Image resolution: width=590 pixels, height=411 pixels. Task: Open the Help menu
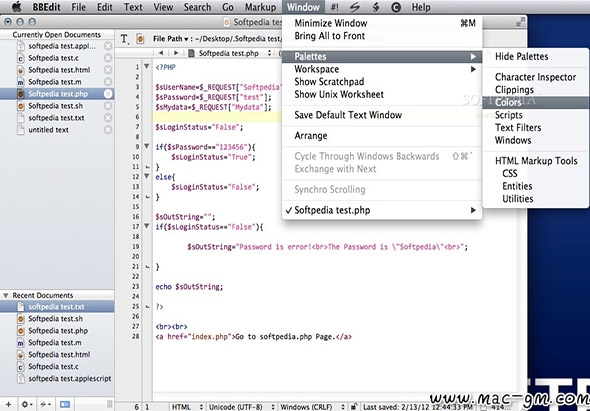[x=421, y=7]
